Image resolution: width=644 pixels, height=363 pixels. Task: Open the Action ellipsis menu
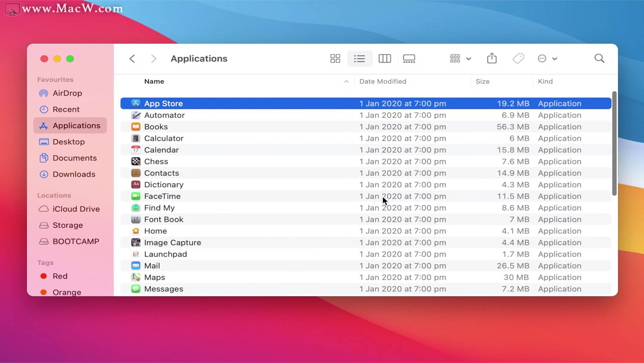[547, 59]
